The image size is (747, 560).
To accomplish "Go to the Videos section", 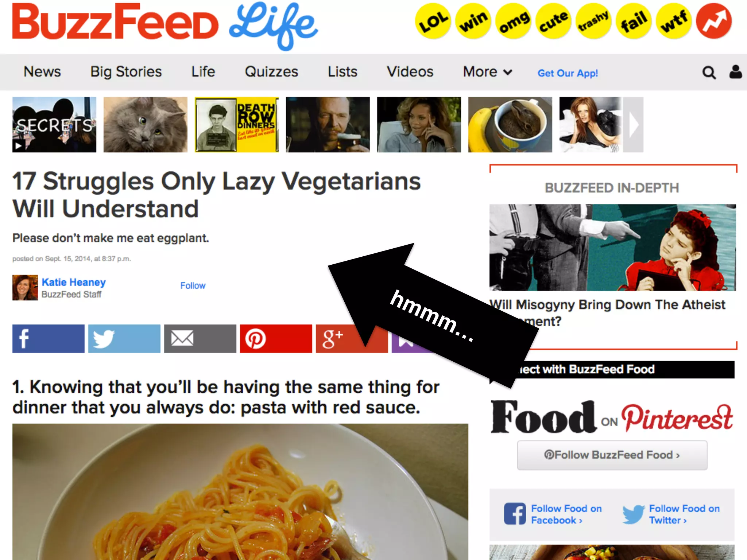I will click(x=410, y=72).
